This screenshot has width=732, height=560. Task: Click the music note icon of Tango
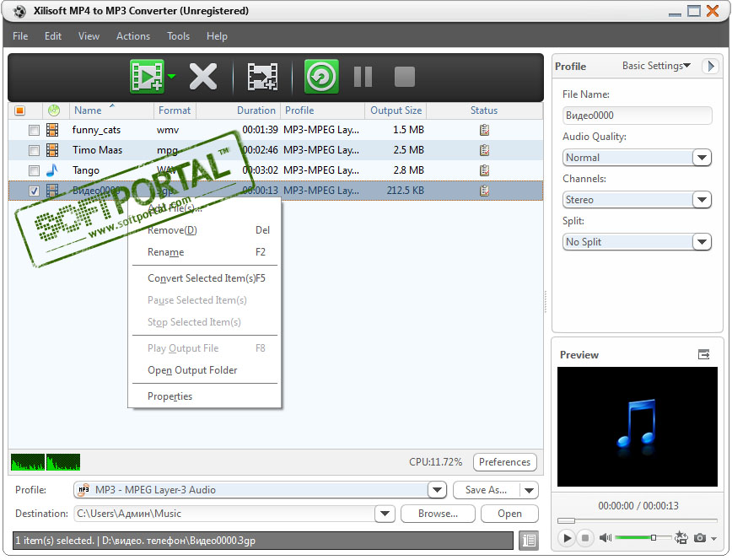(x=52, y=170)
